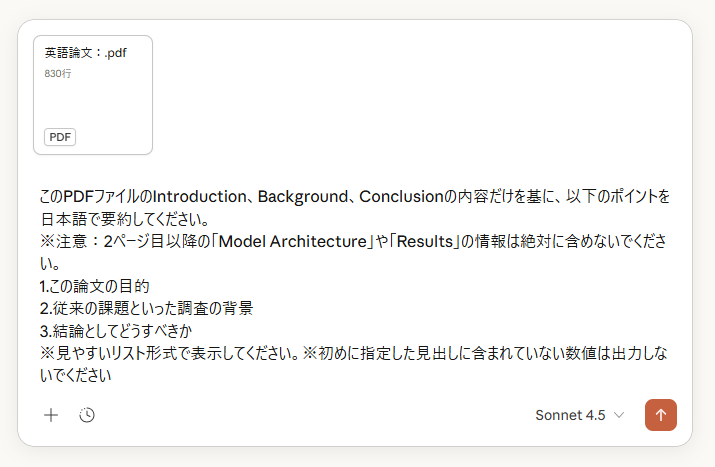Place cursor on line 1.この論文の目的
This screenshot has width=715, height=467.
(94, 286)
